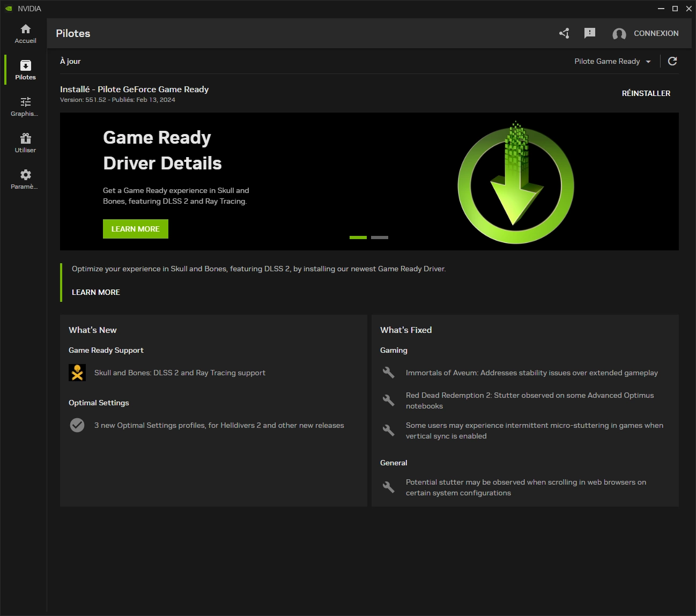Click Immortals of Aveum stability fix text
The width and height of the screenshot is (696, 616).
point(532,373)
